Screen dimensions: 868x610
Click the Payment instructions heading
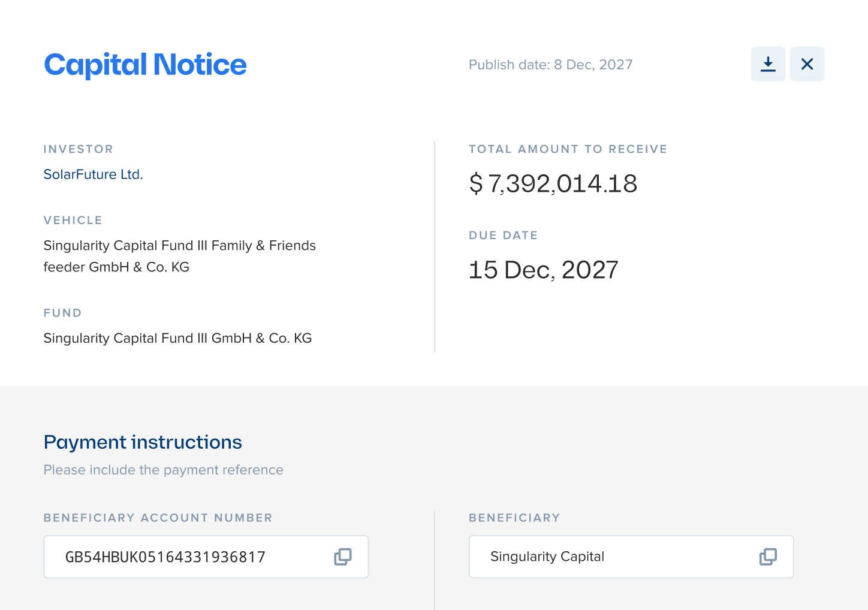(x=142, y=442)
